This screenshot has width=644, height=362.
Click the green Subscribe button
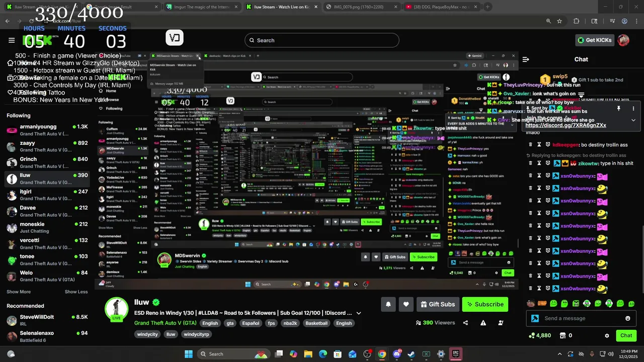[x=485, y=304]
